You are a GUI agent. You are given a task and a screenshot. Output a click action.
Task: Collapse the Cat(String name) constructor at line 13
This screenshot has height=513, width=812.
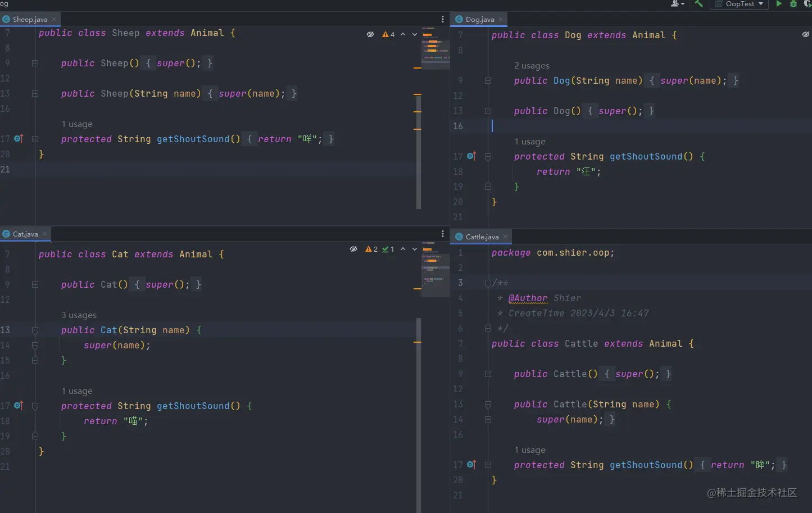[x=35, y=330]
